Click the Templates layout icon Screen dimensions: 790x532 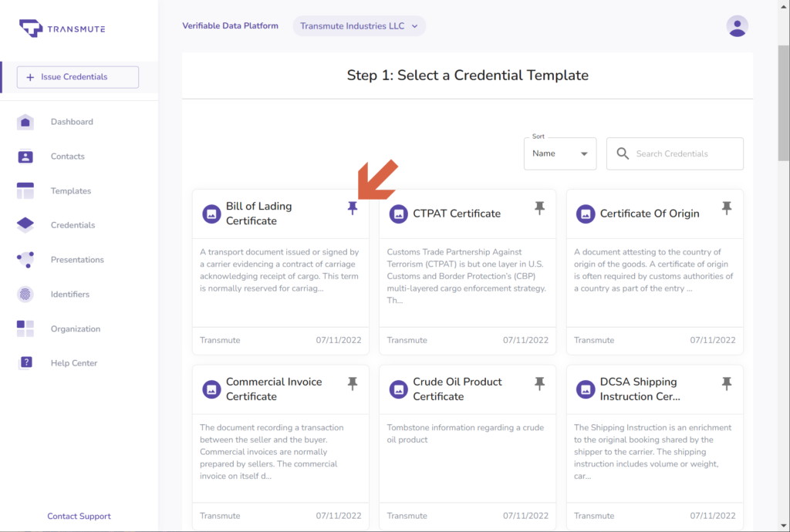[x=25, y=190]
